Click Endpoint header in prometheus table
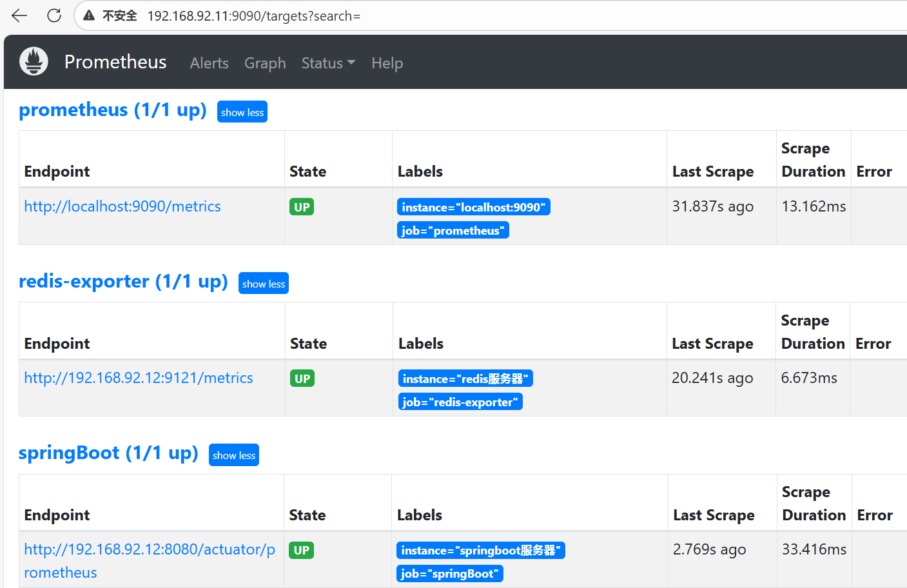This screenshot has height=588, width=907. click(57, 171)
